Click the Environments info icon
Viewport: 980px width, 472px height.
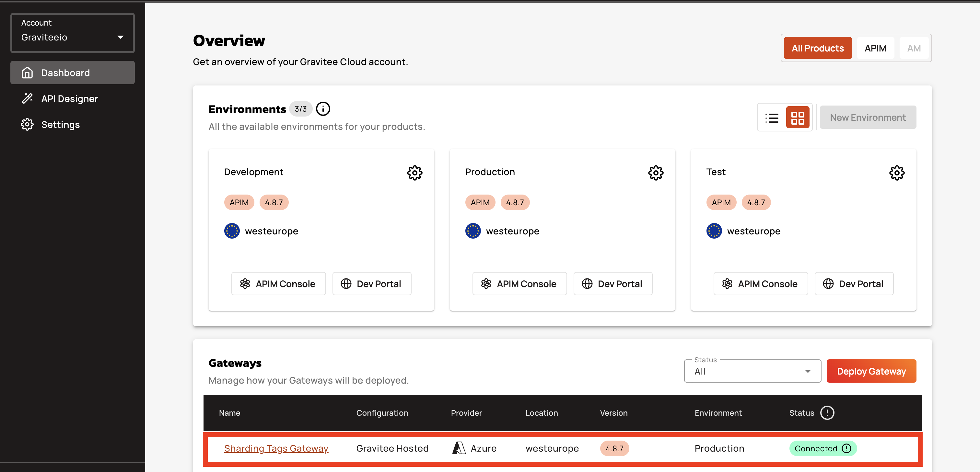coord(323,109)
